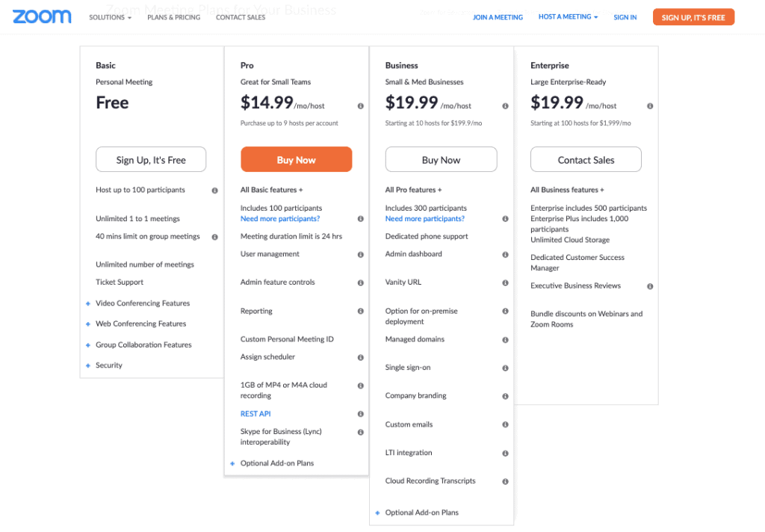The height and width of the screenshot is (532, 765).
Task: Show info for Managed domains
Action: [506, 340]
